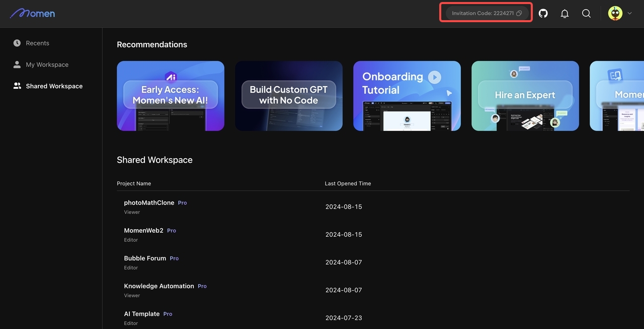
Task: Click Viewer role under photoMathClone
Action: click(132, 212)
